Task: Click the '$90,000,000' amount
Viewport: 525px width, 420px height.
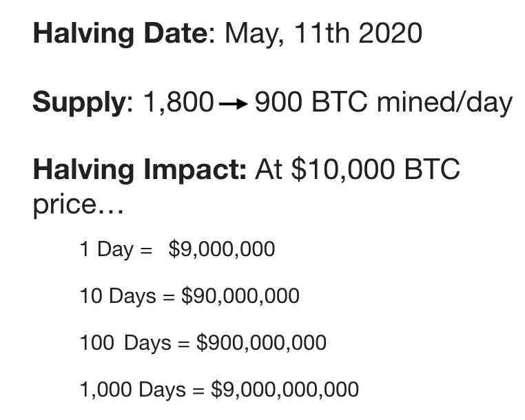Action: pyautogui.click(x=240, y=296)
